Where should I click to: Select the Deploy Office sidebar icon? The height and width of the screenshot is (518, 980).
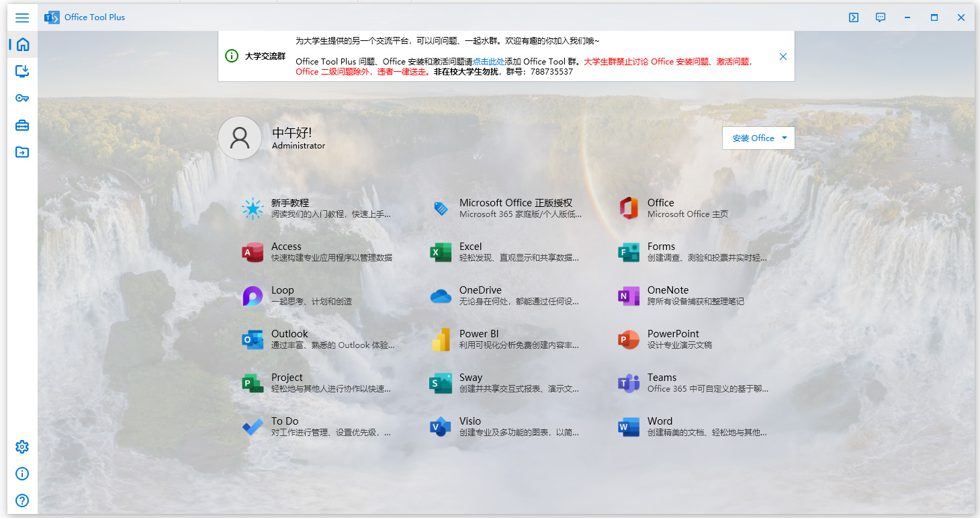pyautogui.click(x=21, y=71)
